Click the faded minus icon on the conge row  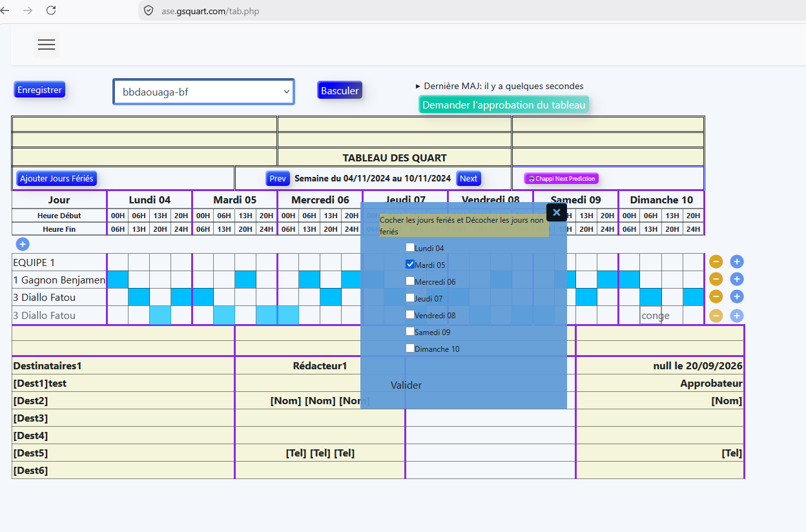(716, 316)
